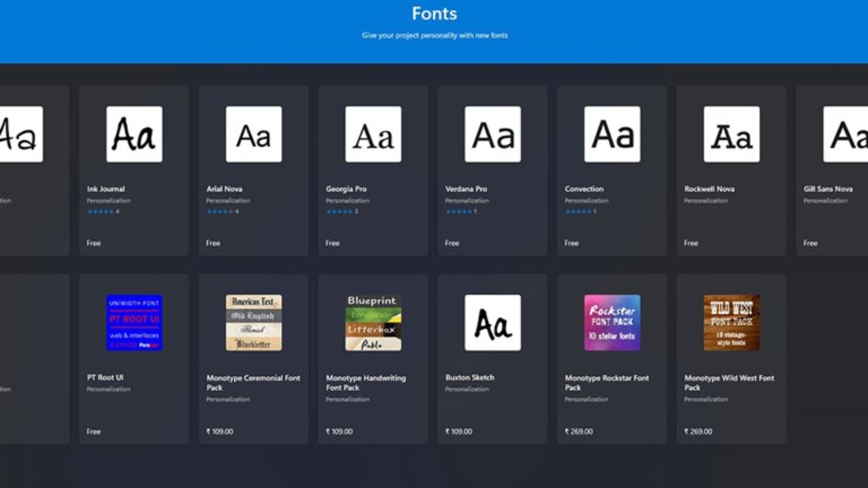Open the PT Root UI font icon

pos(134,323)
